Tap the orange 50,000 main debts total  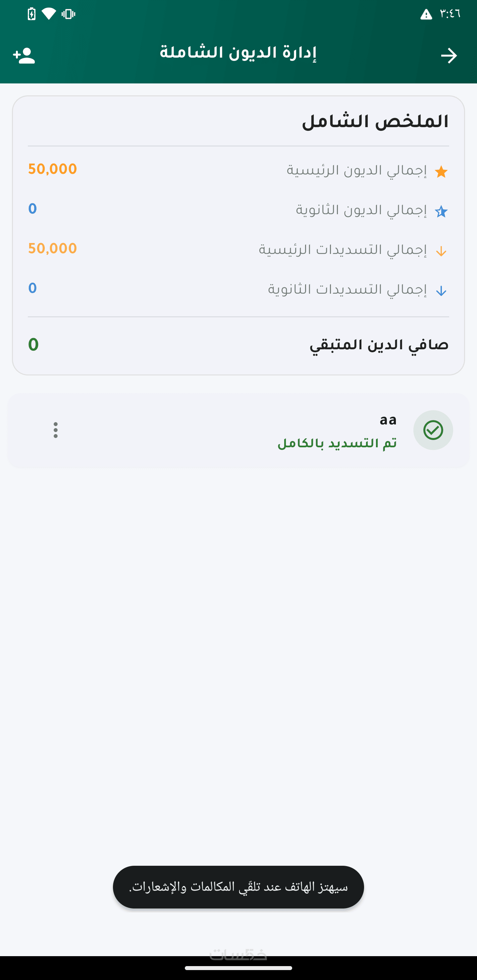coord(53,169)
